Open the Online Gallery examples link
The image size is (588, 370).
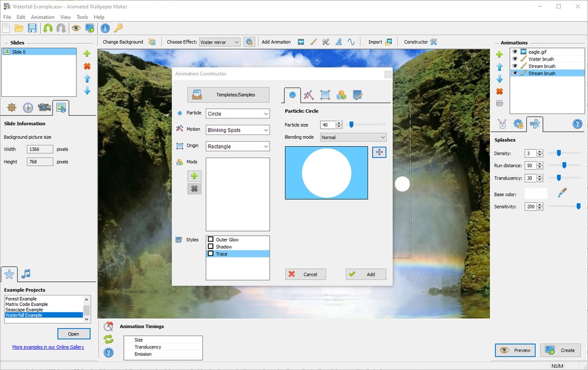pos(48,347)
